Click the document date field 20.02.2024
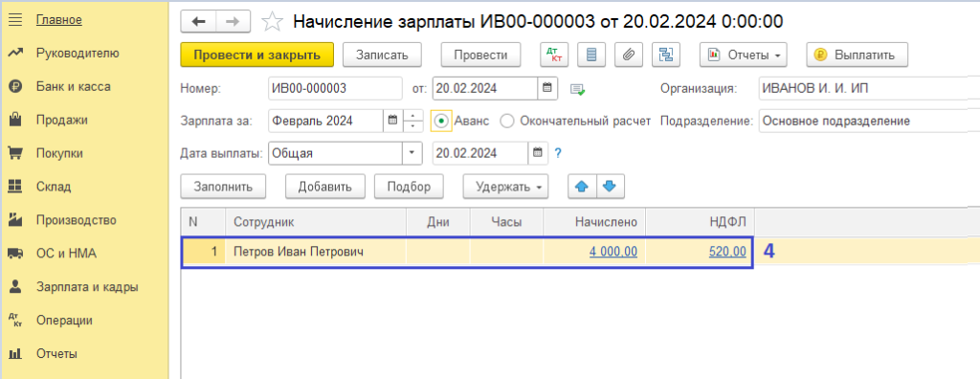This screenshot has width=980, height=379. [485, 88]
